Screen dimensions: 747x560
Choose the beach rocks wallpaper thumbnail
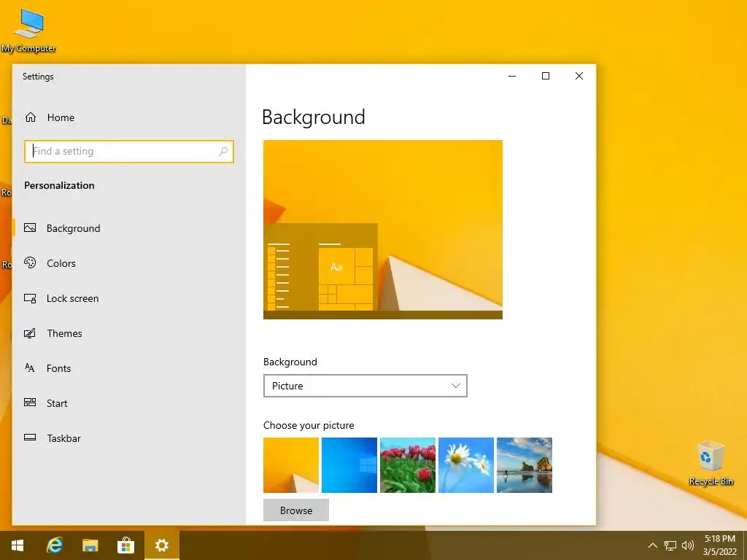(525, 465)
